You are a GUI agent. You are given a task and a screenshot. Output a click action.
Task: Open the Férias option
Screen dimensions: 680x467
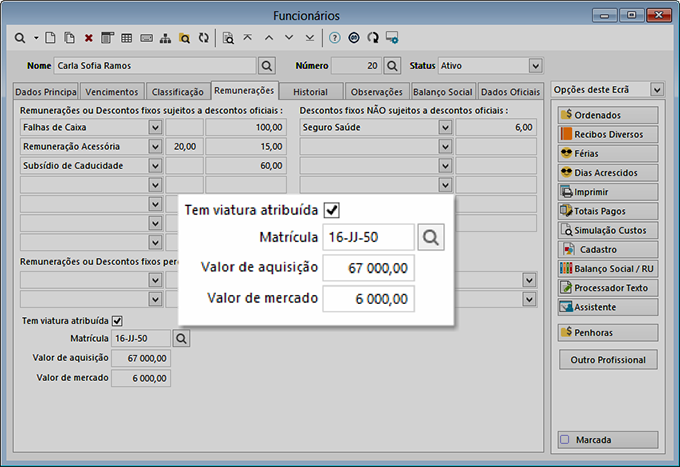pyautogui.click(x=608, y=153)
